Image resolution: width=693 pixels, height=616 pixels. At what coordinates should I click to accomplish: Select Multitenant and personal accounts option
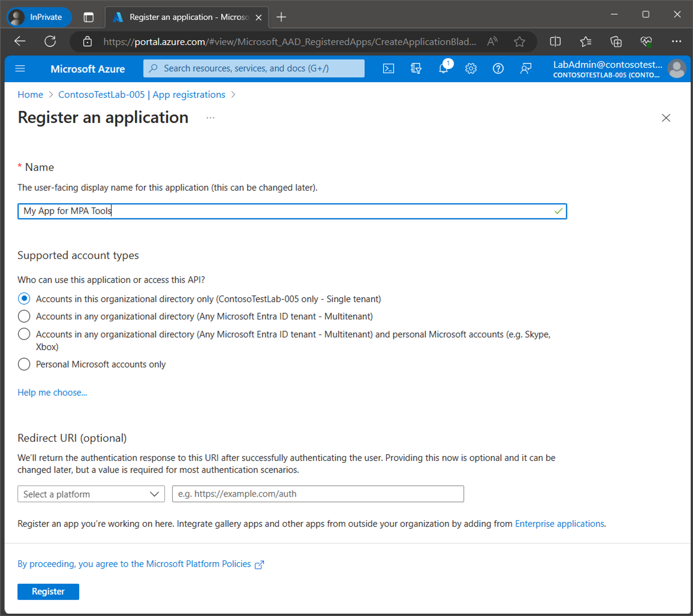click(24, 334)
